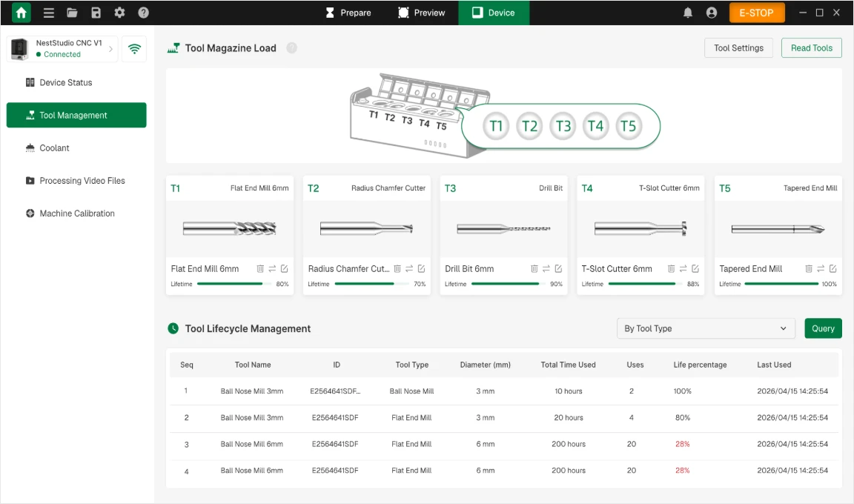The image size is (854, 504).
Task: Click the tool magazine illustration
Action: point(420,116)
